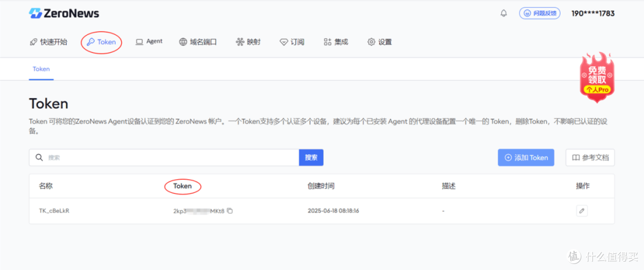Image resolution: width=644 pixels, height=270 pixels.
Task: Go to 快速开始 nav item
Action: 48,42
